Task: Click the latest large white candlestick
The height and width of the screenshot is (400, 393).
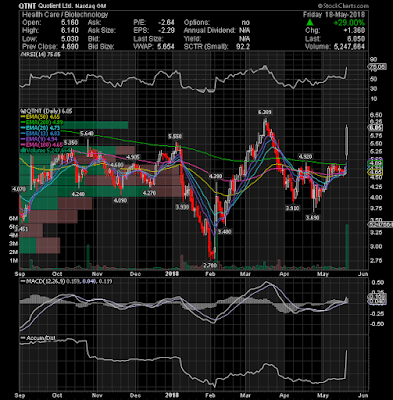Action: [347, 142]
